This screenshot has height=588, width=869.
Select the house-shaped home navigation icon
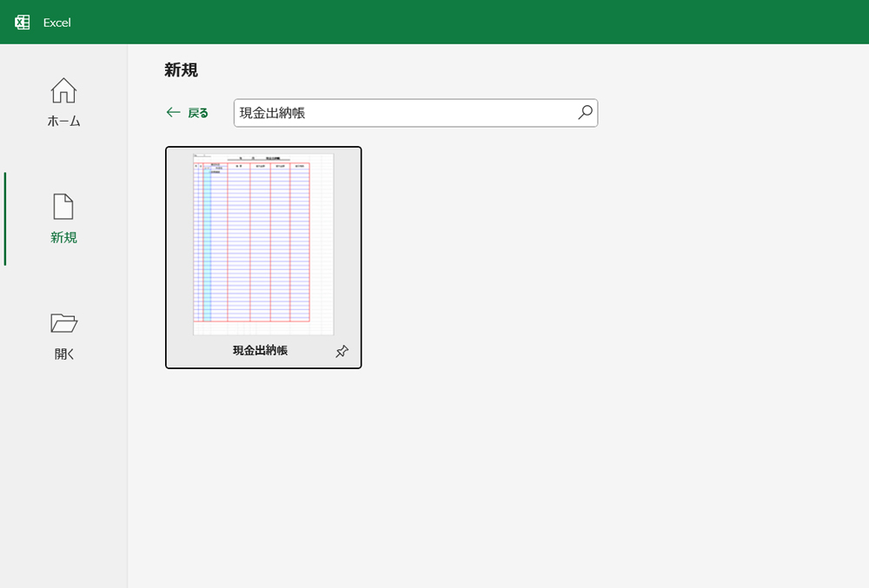click(63, 89)
